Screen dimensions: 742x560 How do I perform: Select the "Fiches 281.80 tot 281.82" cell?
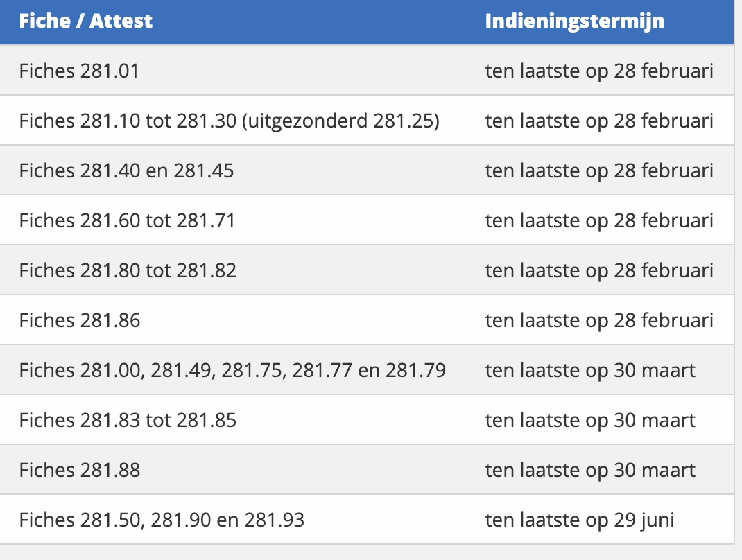click(x=128, y=270)
